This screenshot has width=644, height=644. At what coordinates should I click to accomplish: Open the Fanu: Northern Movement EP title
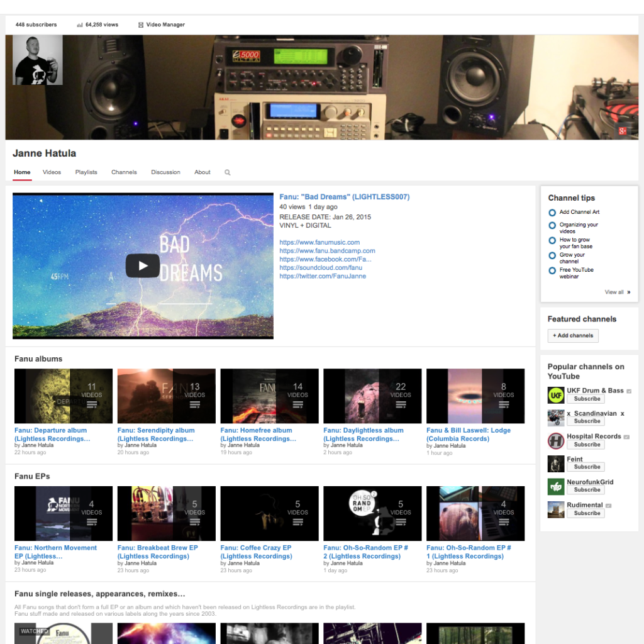[56, 552]
